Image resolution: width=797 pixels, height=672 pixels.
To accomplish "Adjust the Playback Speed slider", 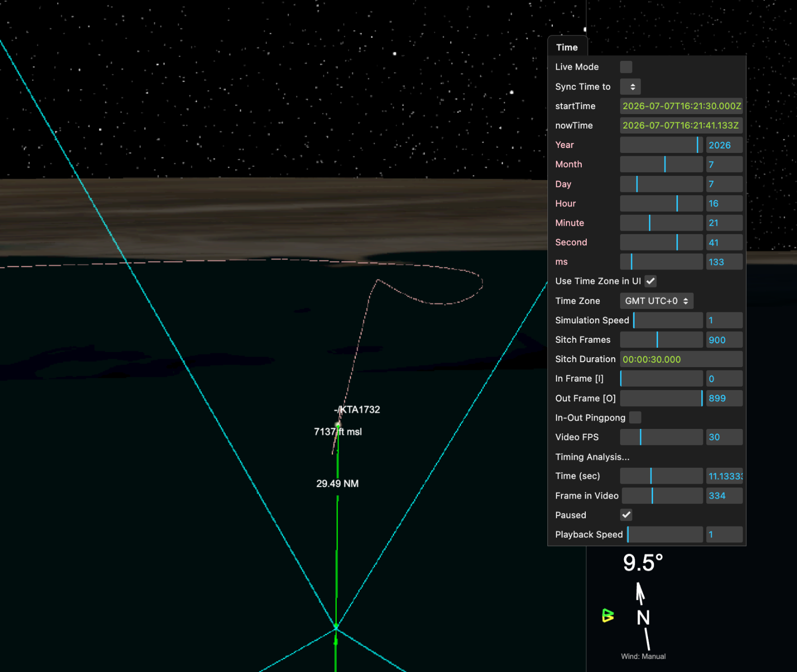I will [665, 534].
